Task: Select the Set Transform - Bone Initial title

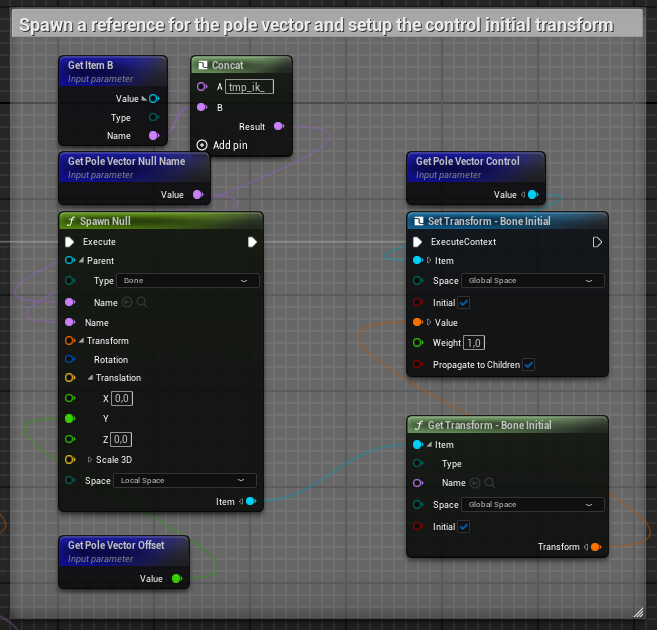Action: (489, 221)
